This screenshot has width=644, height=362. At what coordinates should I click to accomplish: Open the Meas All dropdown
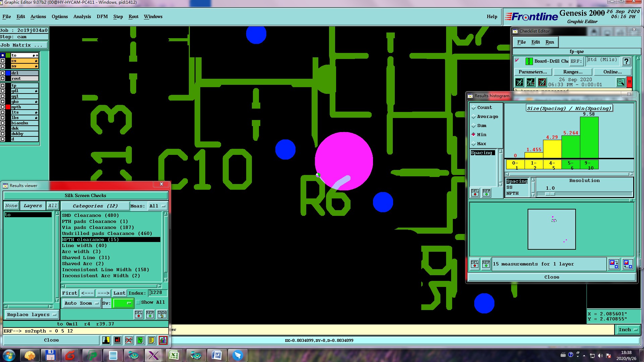(157, 206)
